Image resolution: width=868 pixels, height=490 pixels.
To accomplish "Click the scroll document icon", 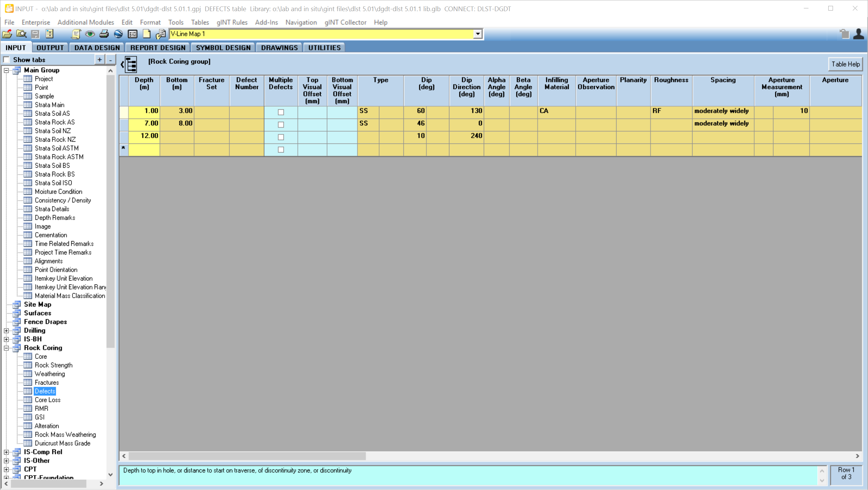I will point(76,34).
